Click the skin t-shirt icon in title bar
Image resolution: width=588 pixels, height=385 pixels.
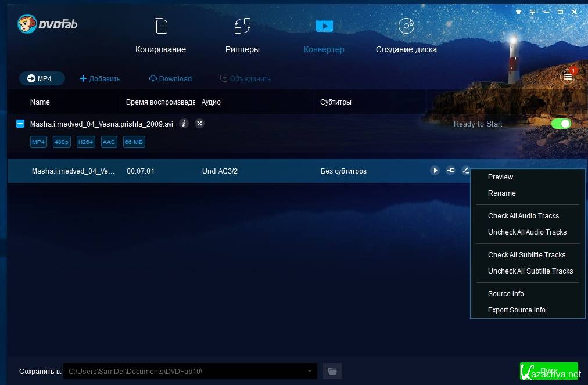coord(519,12)
